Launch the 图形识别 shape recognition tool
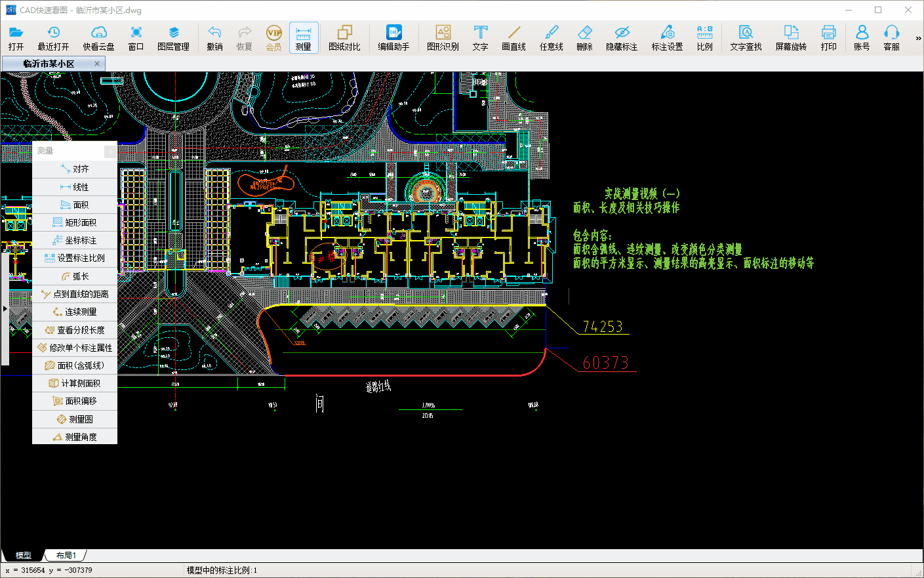The image size is (924, 578). (443, 37)
